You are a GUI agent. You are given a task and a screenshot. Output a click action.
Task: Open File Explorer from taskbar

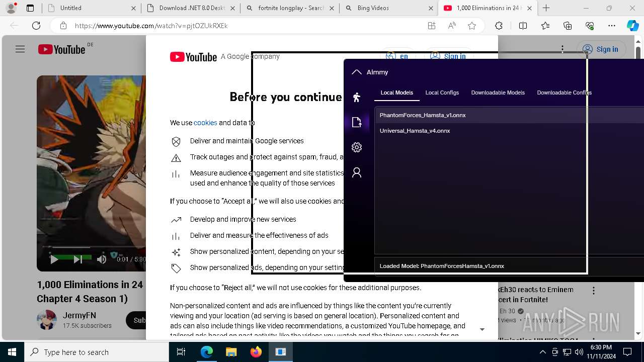click(231, 352)
